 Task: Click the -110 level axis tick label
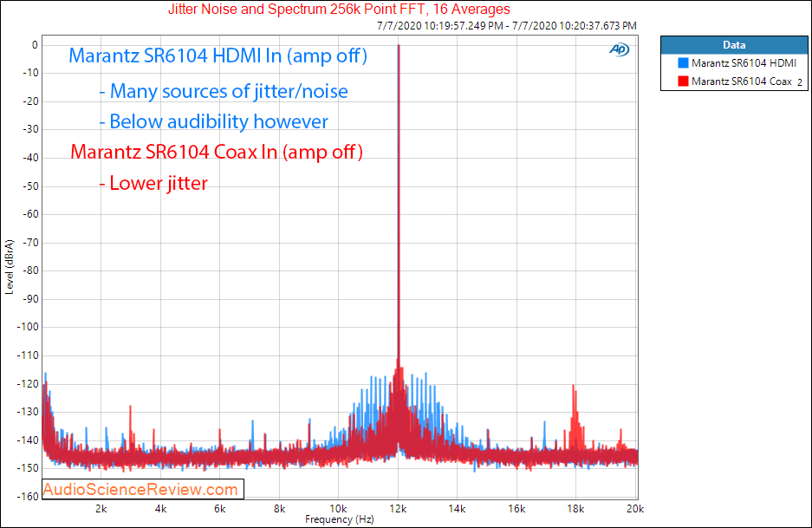(x=29, y=355)
